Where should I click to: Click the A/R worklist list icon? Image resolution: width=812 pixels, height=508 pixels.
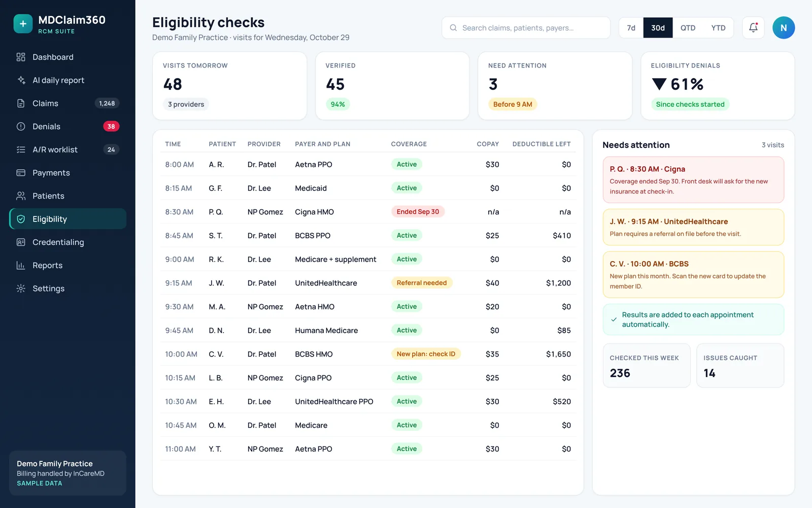[21, 149]
